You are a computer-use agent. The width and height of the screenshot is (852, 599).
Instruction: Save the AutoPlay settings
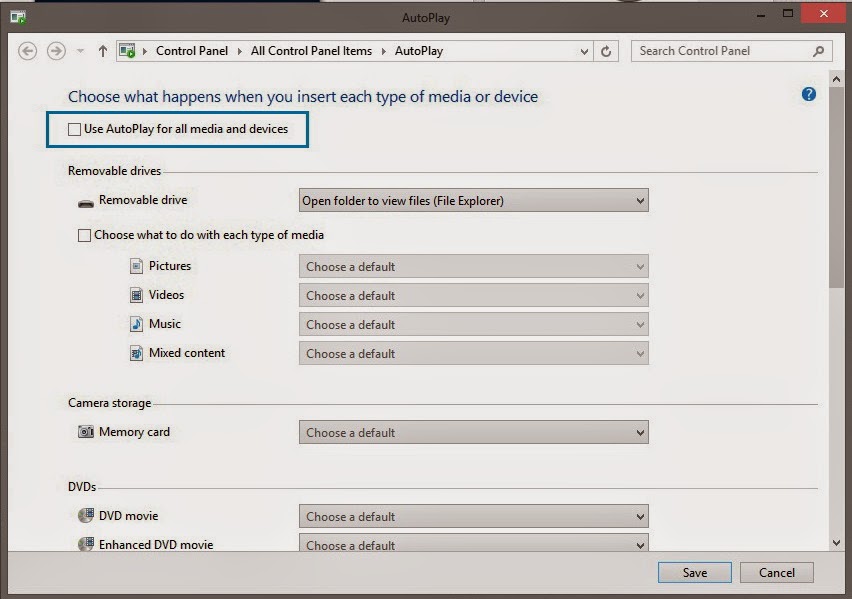pos(694,572)
